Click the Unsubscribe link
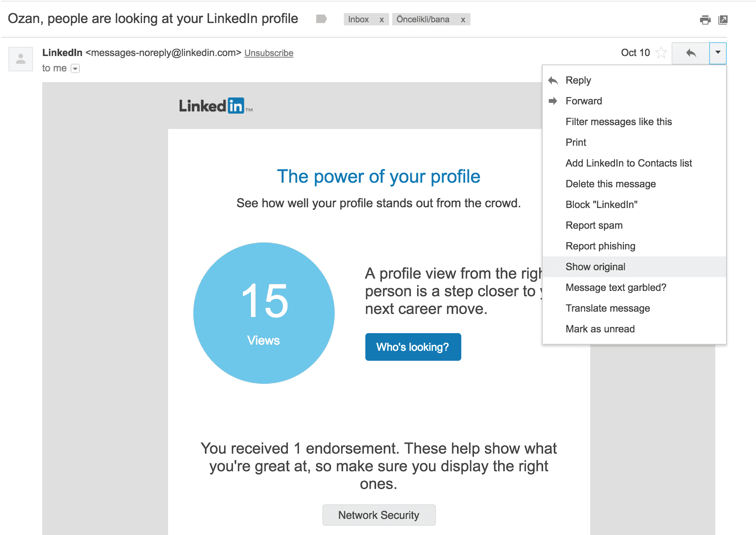This screenshot has width=756, height=535. point(269,53)
